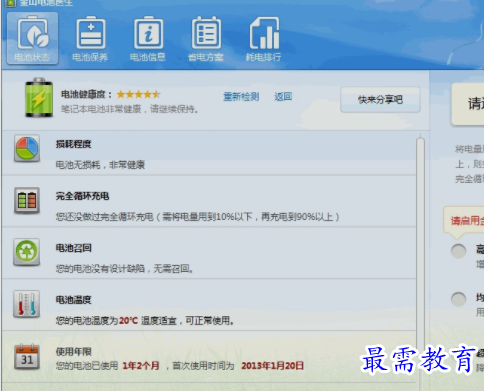Click the 快来分享吧 button
Image resolution: width=484 pixels, height=391 pixels.
click(x=380, y=100)
